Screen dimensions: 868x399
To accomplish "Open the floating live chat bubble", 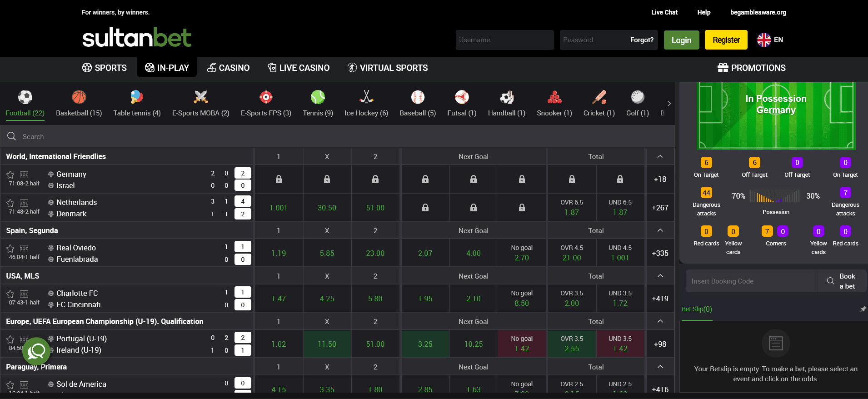I will point(36,351).
